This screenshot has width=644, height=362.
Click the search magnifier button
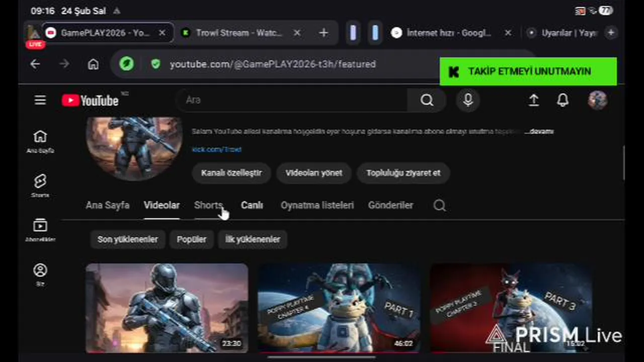[x=427, y=100]
